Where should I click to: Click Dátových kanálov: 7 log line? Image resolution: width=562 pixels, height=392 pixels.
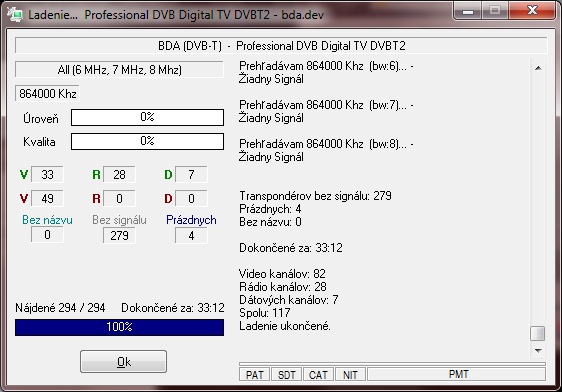pos(289,300)
